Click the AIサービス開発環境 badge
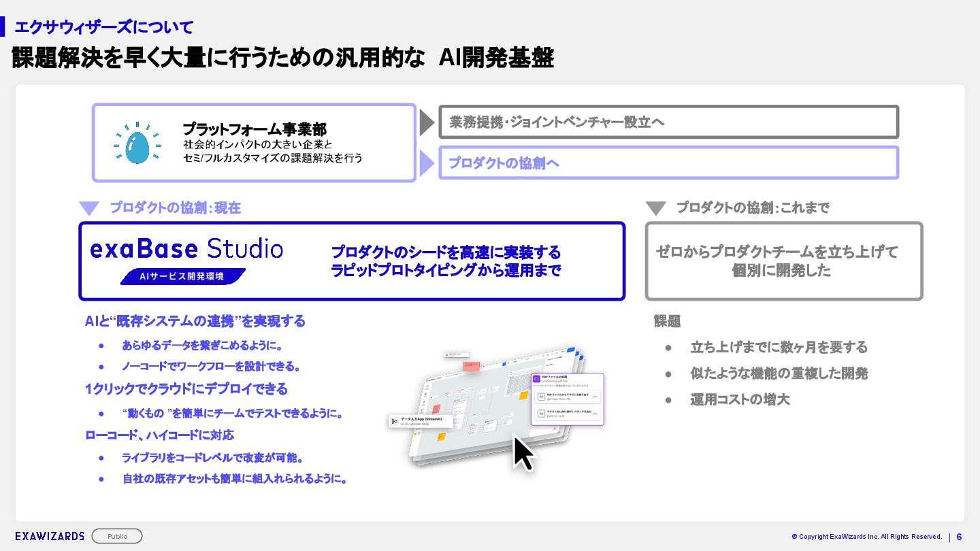 point(182,276)
